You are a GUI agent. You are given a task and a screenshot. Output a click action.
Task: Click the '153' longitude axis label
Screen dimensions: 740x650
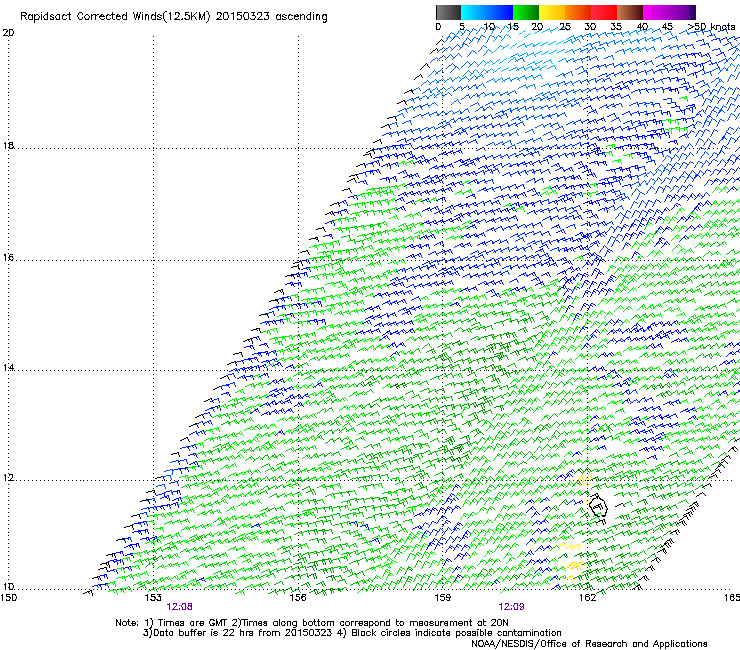(x=153, y=598)
